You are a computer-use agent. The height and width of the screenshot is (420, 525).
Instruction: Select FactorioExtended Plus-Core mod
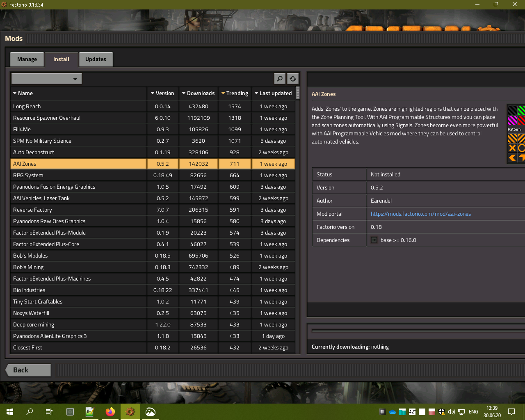pyautogui.click(x=153, y=244)
